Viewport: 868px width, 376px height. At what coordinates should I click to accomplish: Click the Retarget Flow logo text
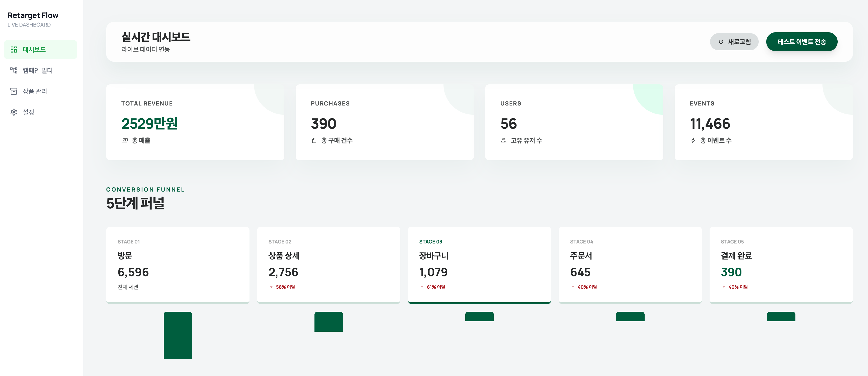33,15
